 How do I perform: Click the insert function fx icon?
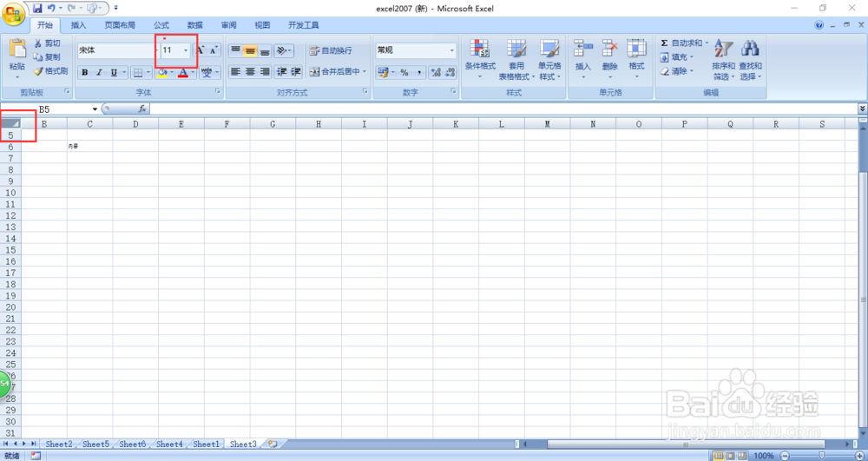coord(142,109)
